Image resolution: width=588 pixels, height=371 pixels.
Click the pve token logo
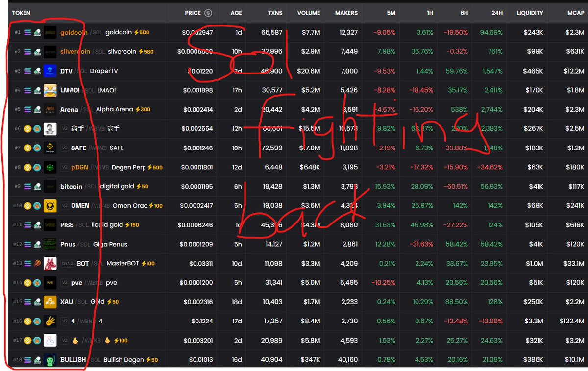click(50, 283)
